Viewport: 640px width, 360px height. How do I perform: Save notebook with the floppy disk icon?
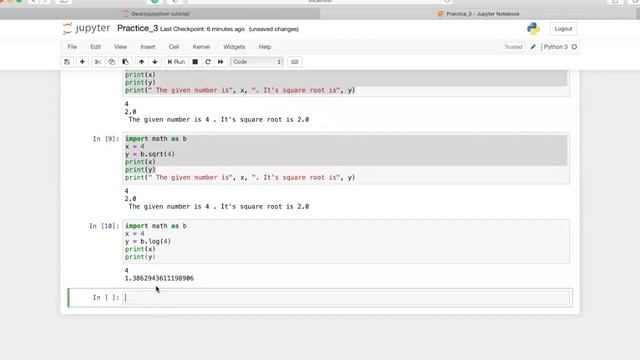point(67,62)
